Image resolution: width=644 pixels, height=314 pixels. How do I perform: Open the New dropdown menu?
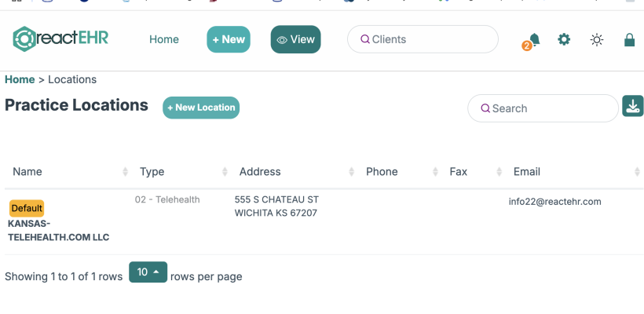coord(229,39)
